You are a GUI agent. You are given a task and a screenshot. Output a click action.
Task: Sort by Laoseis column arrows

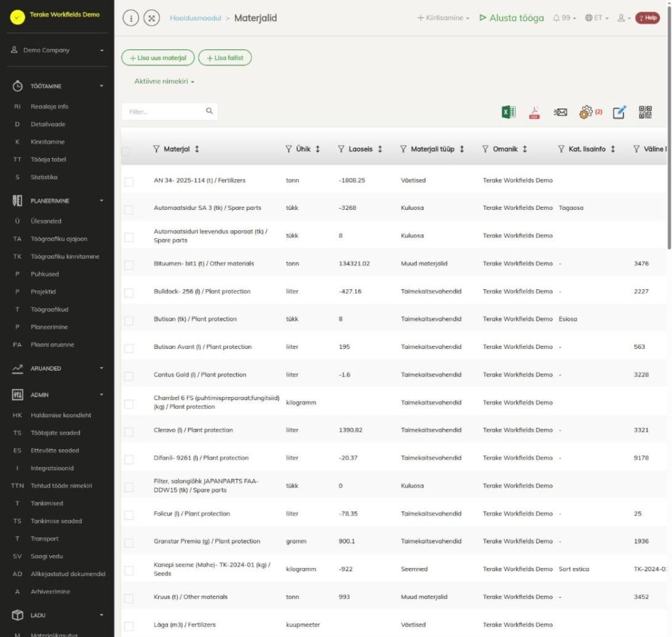click(380, 149)
